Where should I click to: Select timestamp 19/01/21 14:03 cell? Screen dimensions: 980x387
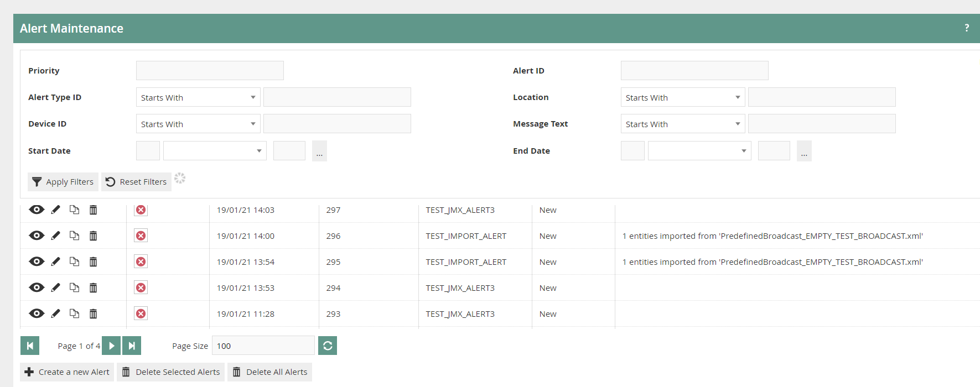246,210
